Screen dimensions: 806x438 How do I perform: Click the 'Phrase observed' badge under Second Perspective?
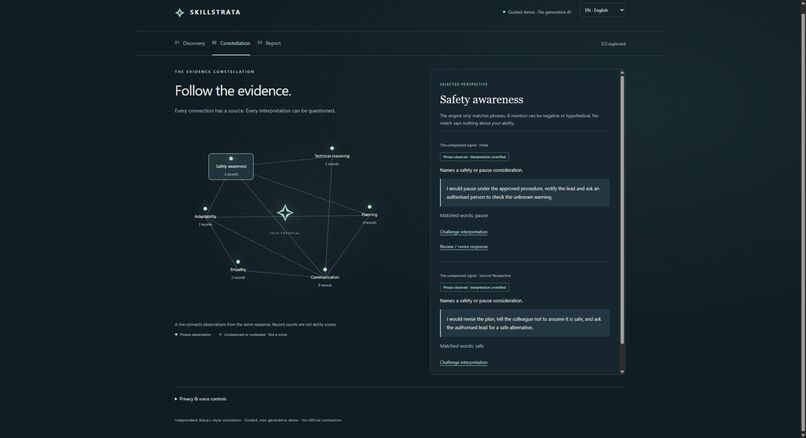(x=474, y=287)
